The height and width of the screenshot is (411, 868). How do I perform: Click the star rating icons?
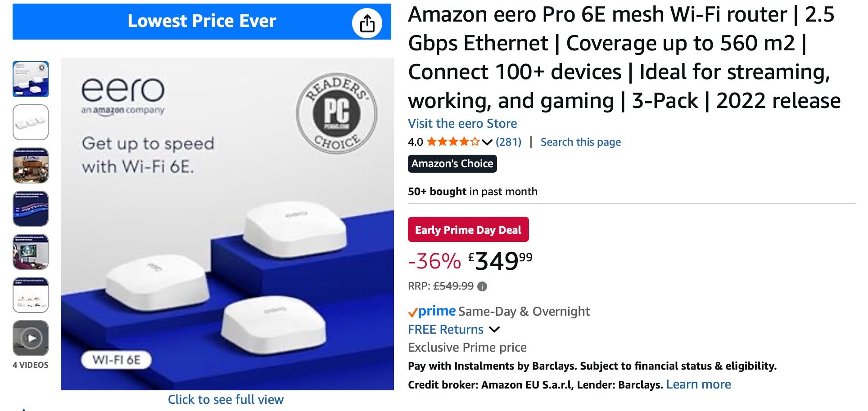point(452,142)
